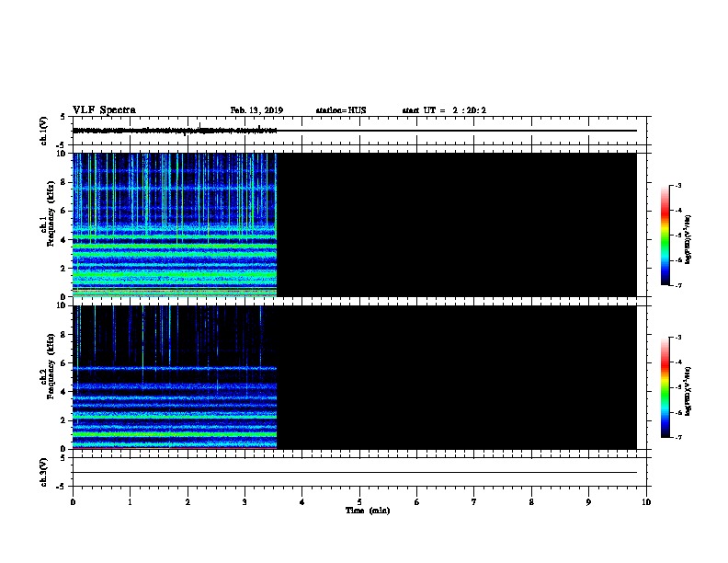Click the "start UT = 2 :20: 2" text
The height and width of the screenshot is (563, 728).
click(x=444, y=110)
